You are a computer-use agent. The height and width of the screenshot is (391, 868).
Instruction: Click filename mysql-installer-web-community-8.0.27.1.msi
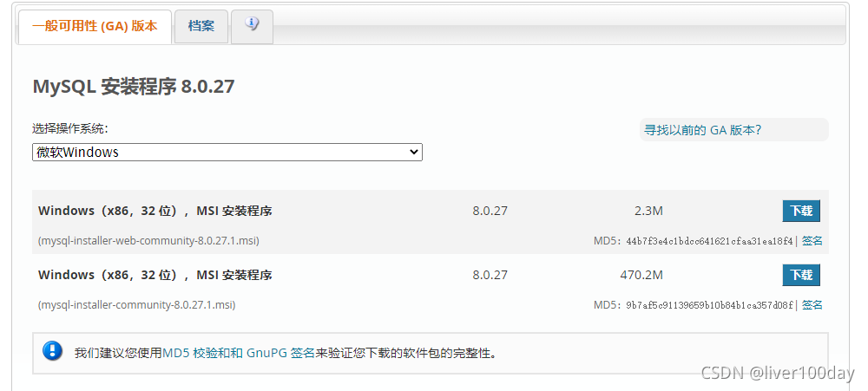[148, 241]
